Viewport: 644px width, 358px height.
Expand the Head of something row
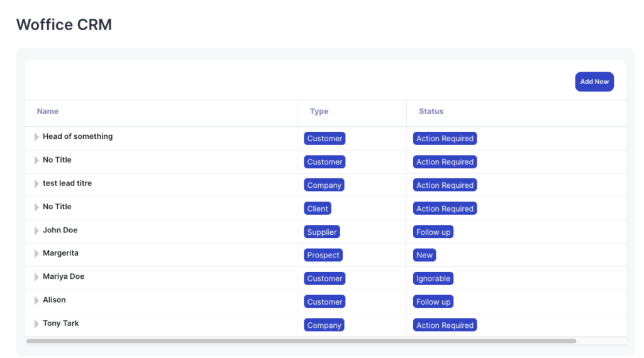[36, 137]
